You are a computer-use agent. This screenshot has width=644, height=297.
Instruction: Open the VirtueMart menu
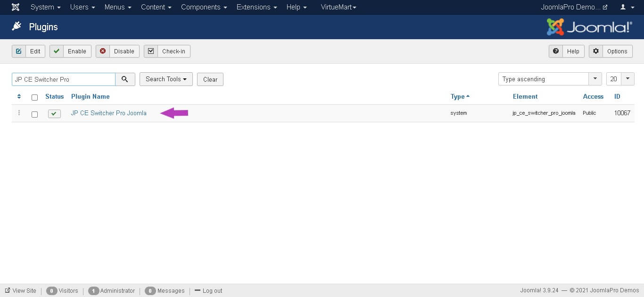339,7
